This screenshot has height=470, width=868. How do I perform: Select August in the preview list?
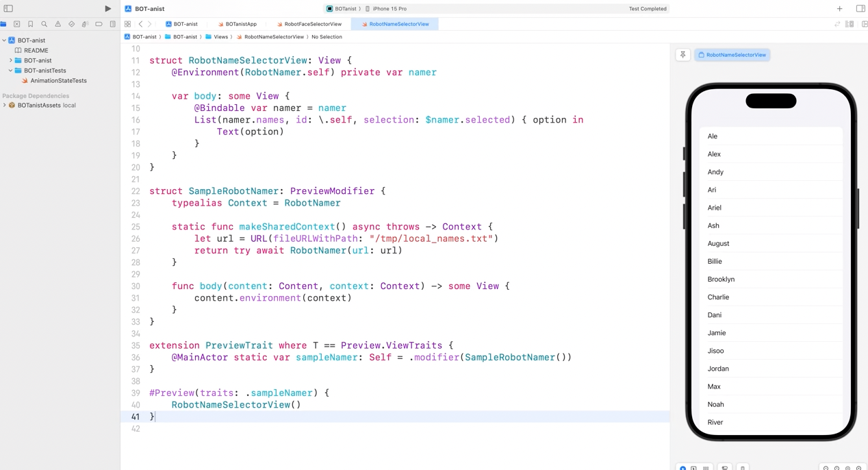tap(771, 243)
